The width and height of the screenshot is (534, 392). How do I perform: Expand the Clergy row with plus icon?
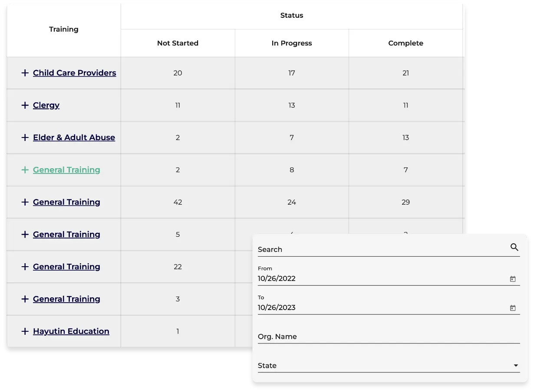click(x=25, y=105)
